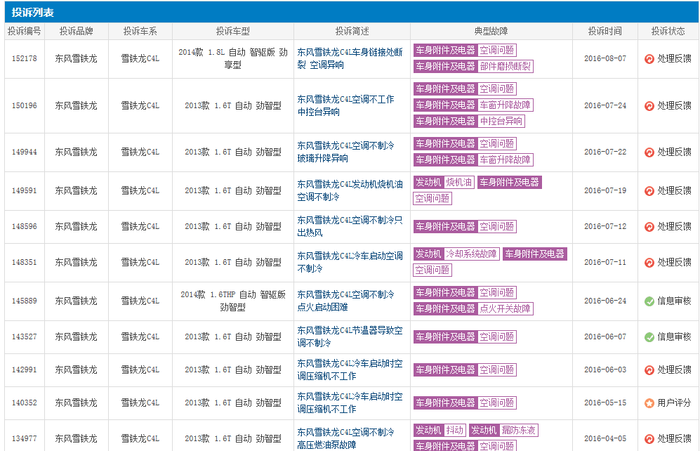700x451 pixels.
Task: Click the 中控台异响 fault tag
Action: click(x=501, y=121)
